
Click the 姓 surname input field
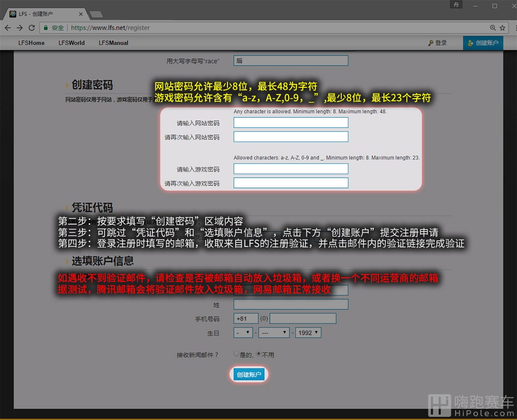[291, 304]
